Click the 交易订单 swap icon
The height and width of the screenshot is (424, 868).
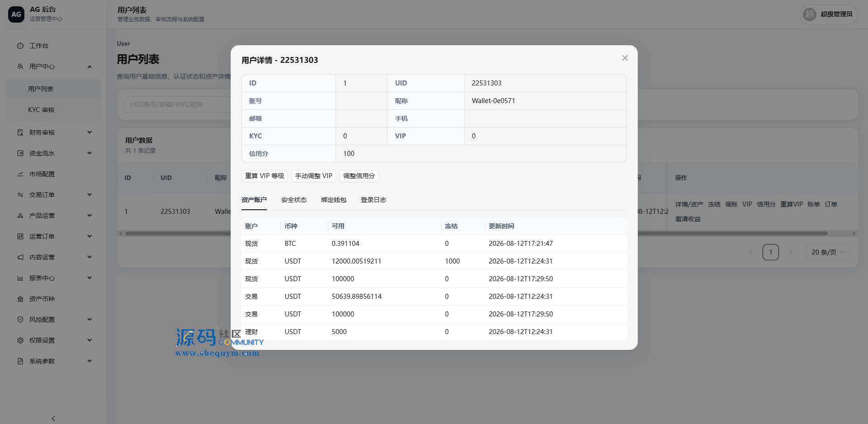click(20, 195)
